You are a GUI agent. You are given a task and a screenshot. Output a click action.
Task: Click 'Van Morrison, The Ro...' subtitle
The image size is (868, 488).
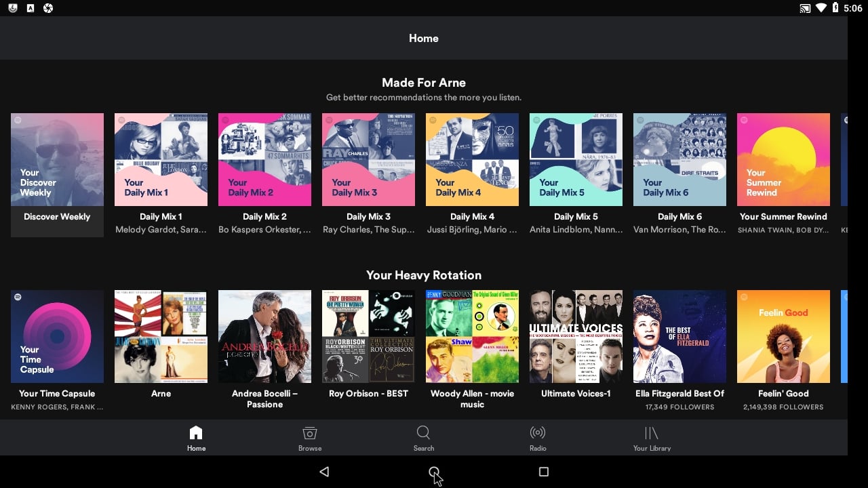point(679,230)
